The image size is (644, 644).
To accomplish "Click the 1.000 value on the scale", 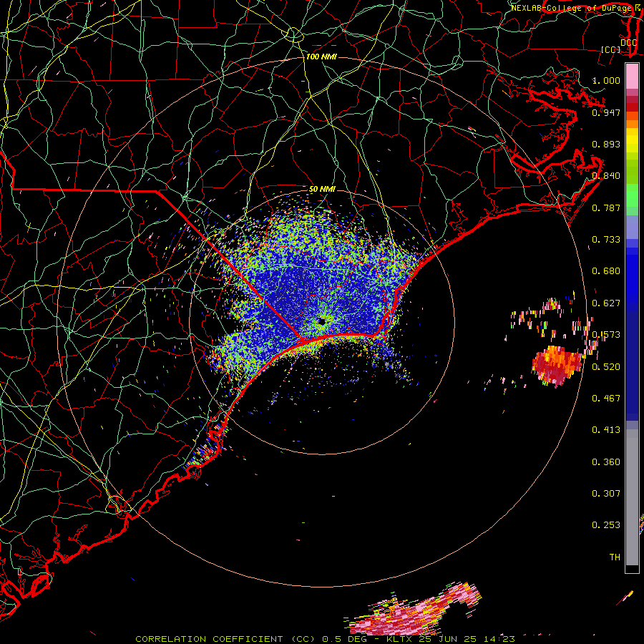I will coord(606,80).
